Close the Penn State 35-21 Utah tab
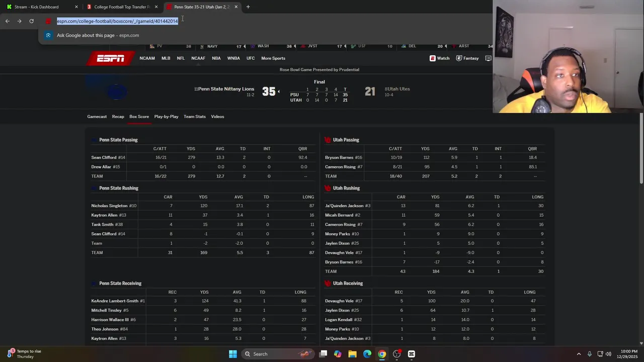This screenshot has height=362, width=644. (236, 7)
